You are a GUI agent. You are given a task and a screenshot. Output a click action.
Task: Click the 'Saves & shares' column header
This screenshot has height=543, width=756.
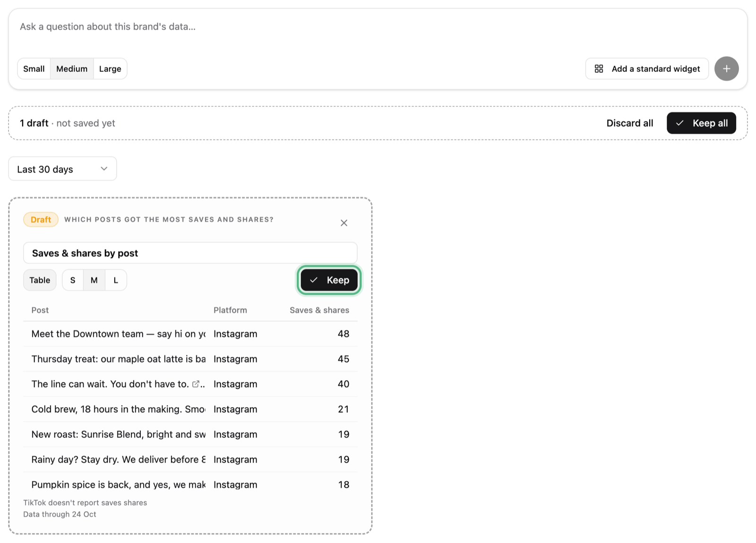(x=319, y=310)
